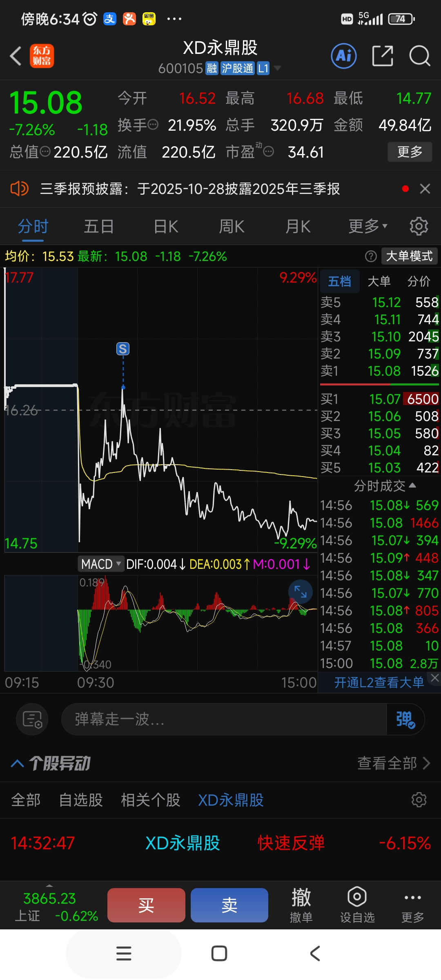
Task: Tap 买1 price 15.07 row
Action: point(379,399)
